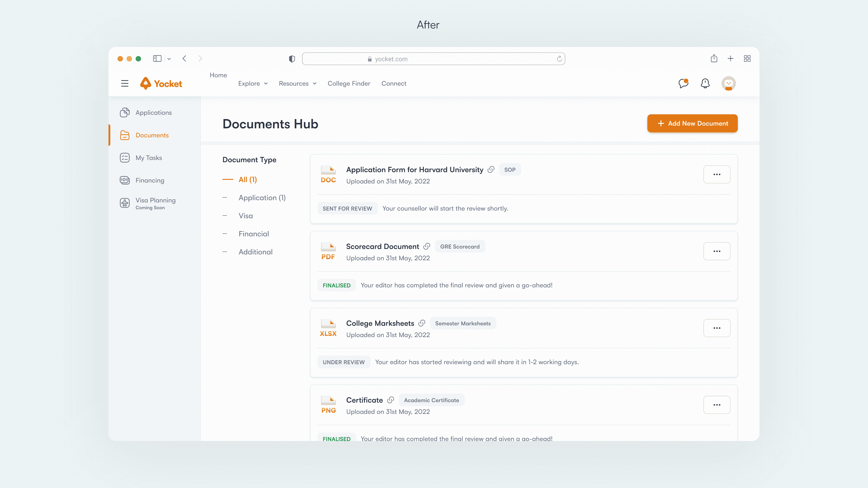Click the browser share icon

[714, 59]
